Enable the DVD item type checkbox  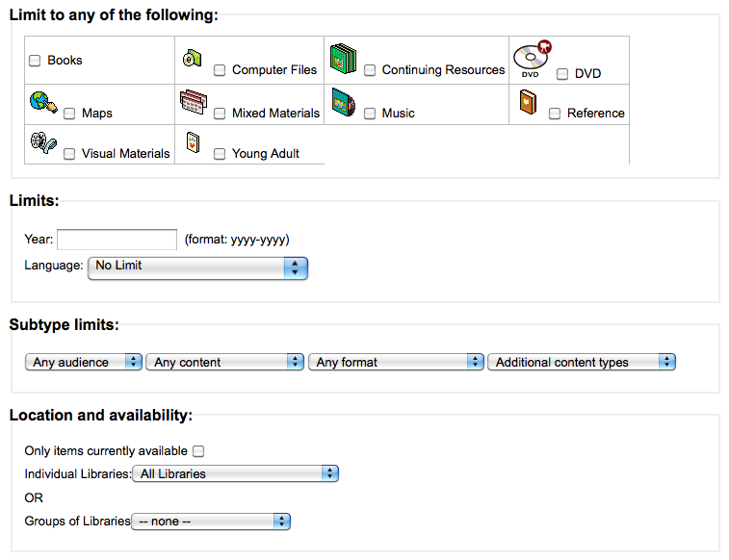[x=562, y=74]
